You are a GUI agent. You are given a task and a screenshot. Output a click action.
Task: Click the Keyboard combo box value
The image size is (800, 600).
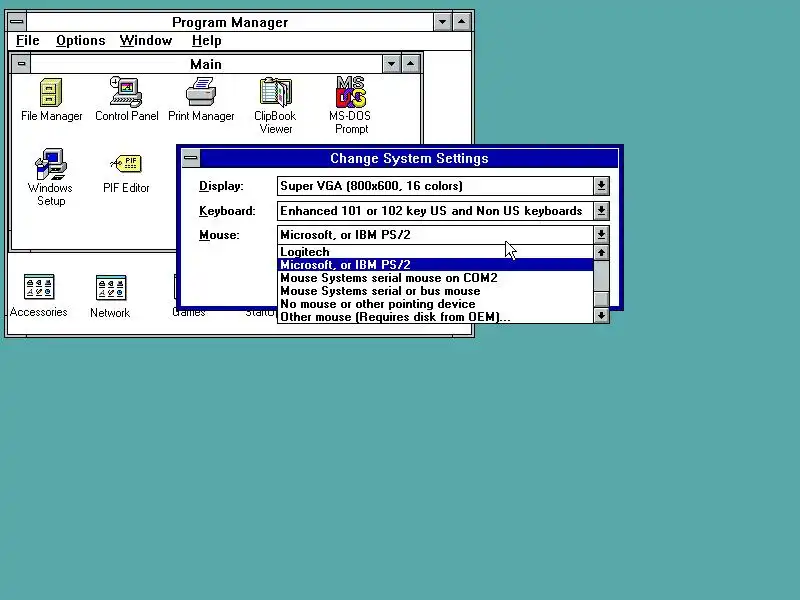click(435, 211)
